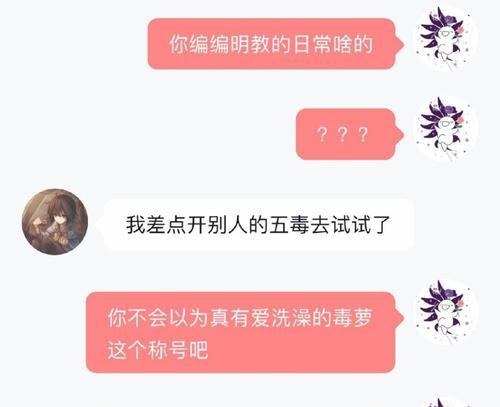Select the pink "???" message bubble

pos(350,134)
